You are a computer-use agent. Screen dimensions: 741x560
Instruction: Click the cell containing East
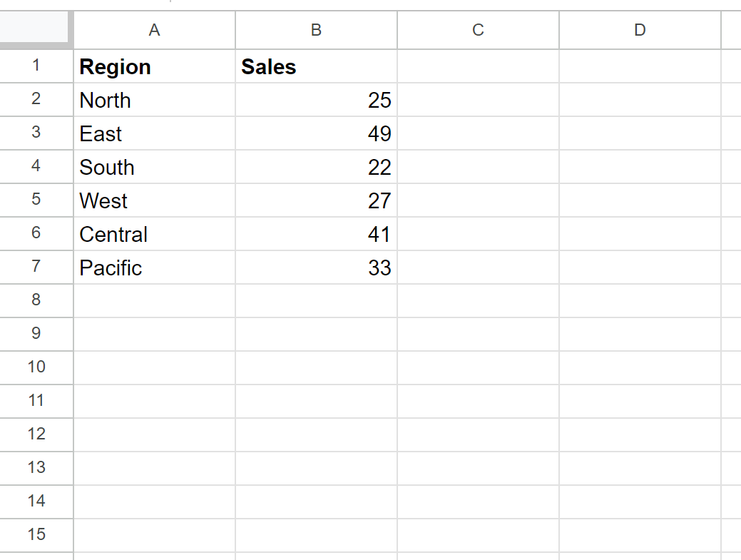point(154,133)
